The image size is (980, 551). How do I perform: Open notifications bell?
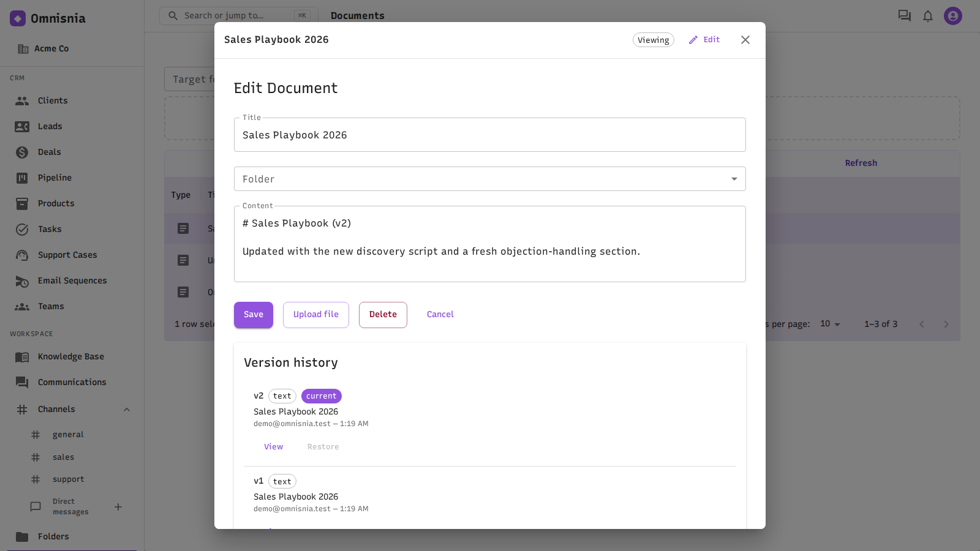[928, 16]
